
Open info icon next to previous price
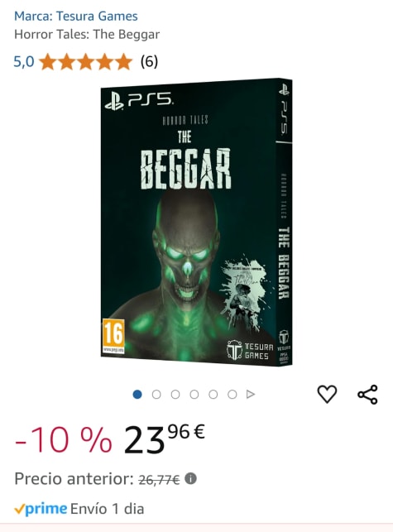point(191,479)
